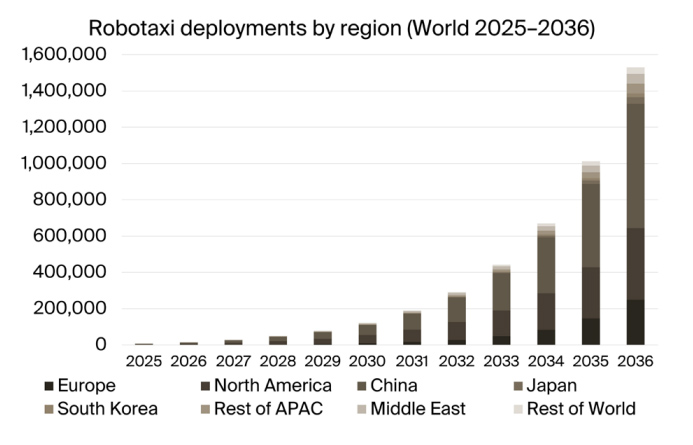
Task: Click the China segment of the 2036 bar
Action: pyautogui.click(x=636, y=166)
